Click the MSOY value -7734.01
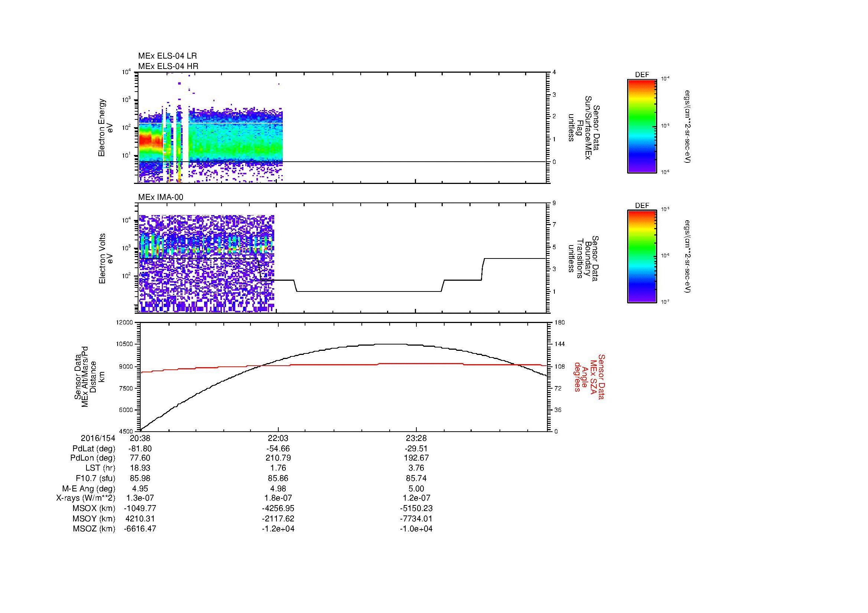The height and width of the screenshot is (613, 868). (x=416, y=519)
